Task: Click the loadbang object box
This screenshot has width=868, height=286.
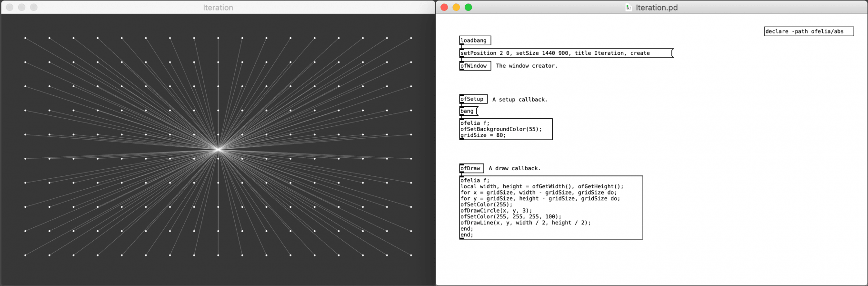Action: click(x=475, y=41)
